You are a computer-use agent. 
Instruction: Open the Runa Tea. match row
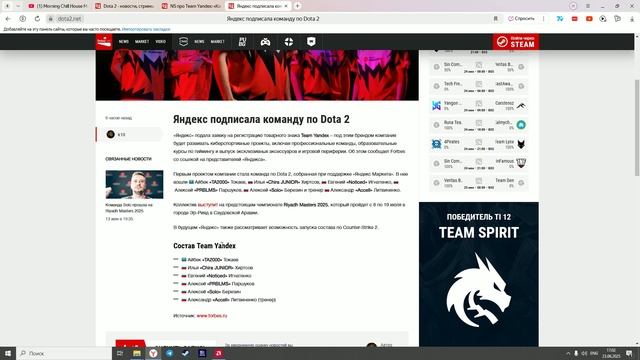pos(479,125)
